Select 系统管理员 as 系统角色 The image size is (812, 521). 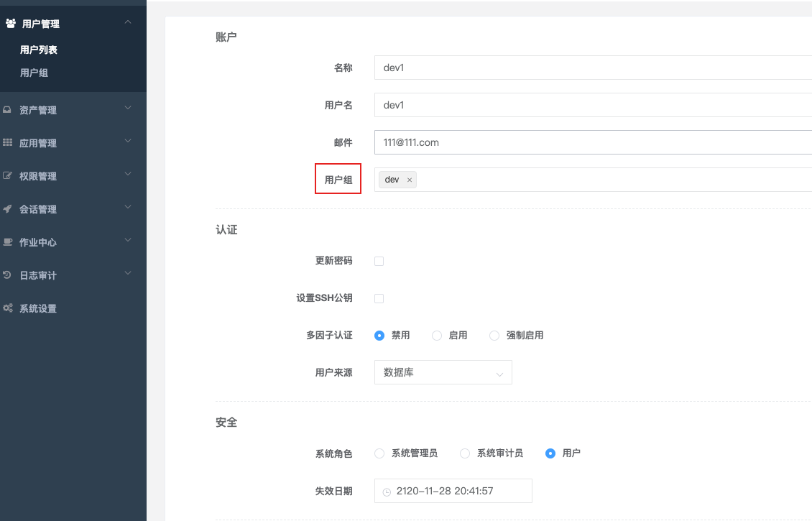click(x=379, y=453)
